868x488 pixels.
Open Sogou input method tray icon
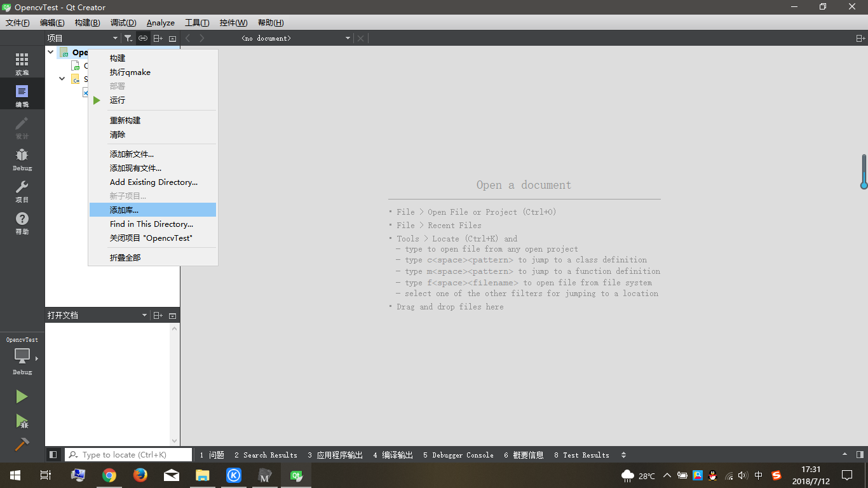point(776,475)
